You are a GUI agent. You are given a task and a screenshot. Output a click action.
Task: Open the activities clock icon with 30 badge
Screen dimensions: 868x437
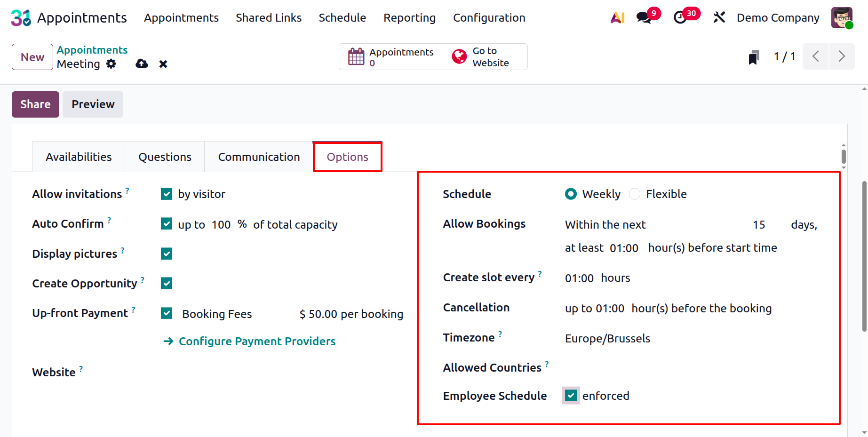pyautogui.click(x=681, y=17)
